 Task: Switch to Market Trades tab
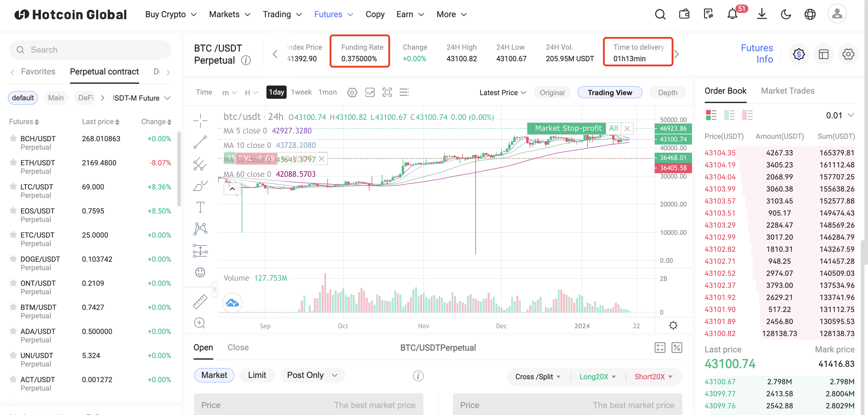(x=788, y=91)
